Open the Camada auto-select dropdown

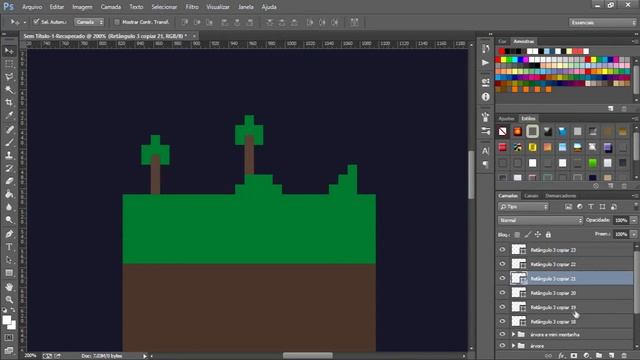pyautogui.click(x=89, y=22)
